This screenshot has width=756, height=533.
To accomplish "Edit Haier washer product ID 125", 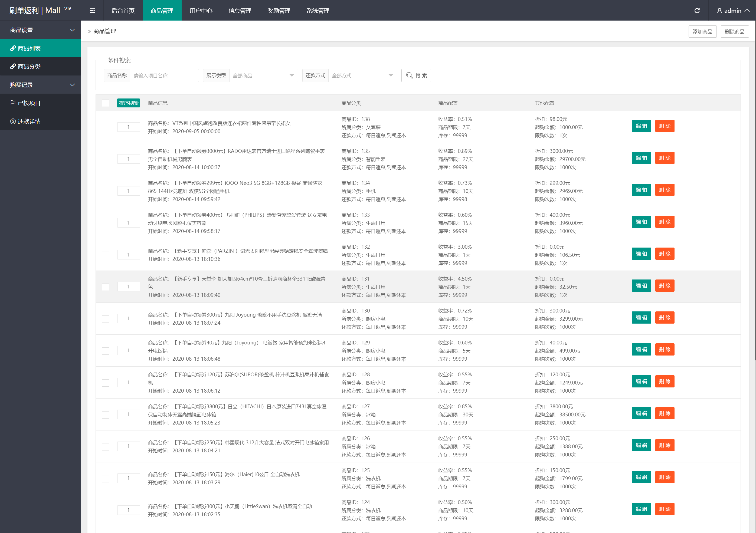I will coord(641,477).
